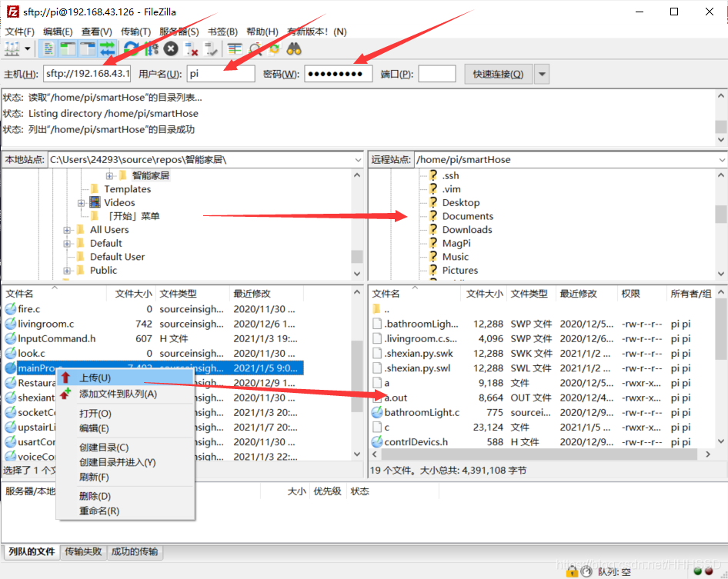Click the Quickconnect button 快速连接(Q)
728x579 pixels.
coord(498,75)
